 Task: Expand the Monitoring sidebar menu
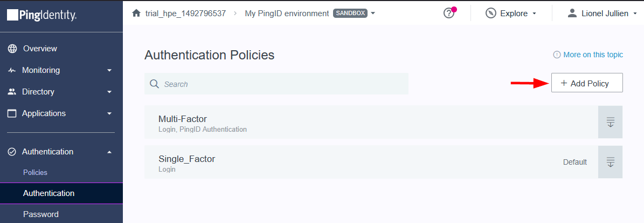109,70
